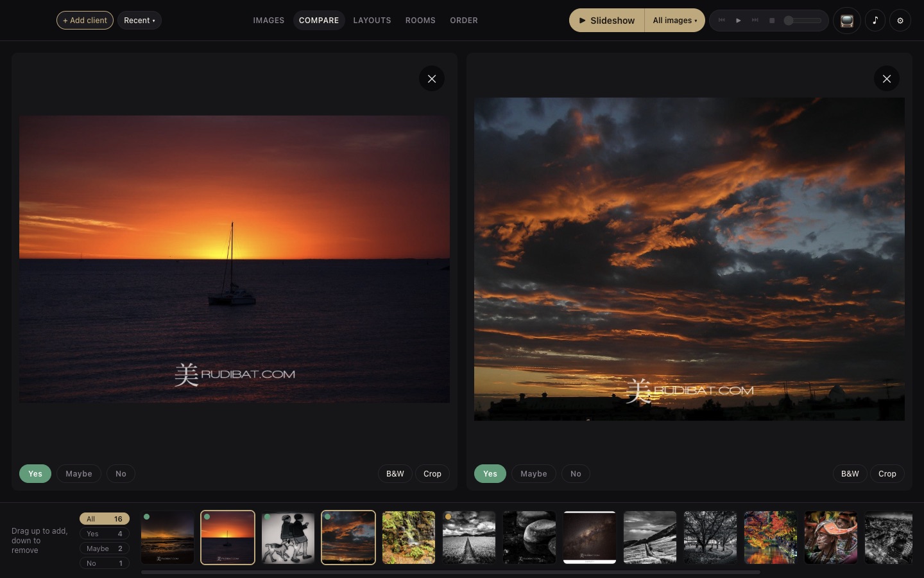Mark the right cloud image as Yes
The height and width of the screenshot is (578, 924).
coord(490,474)
